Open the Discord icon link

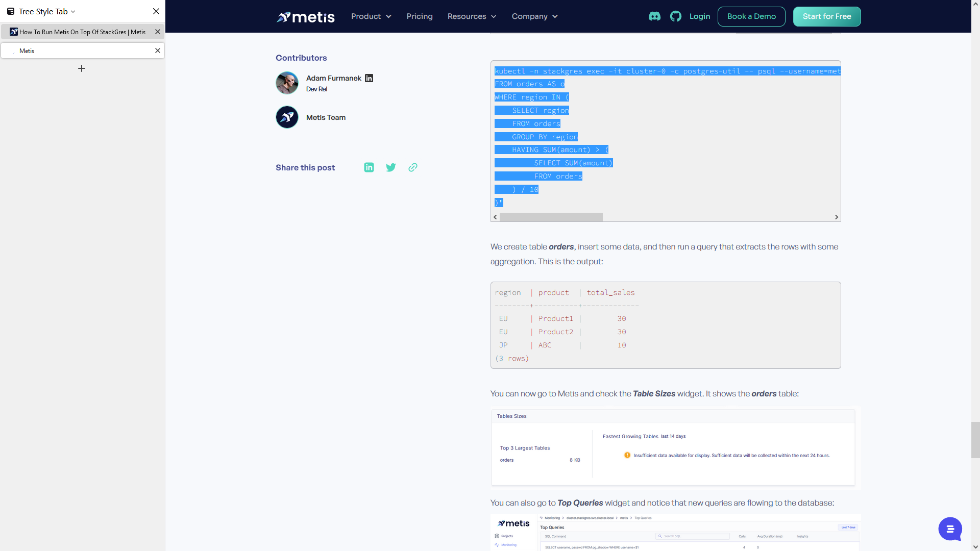coord(654,16)
